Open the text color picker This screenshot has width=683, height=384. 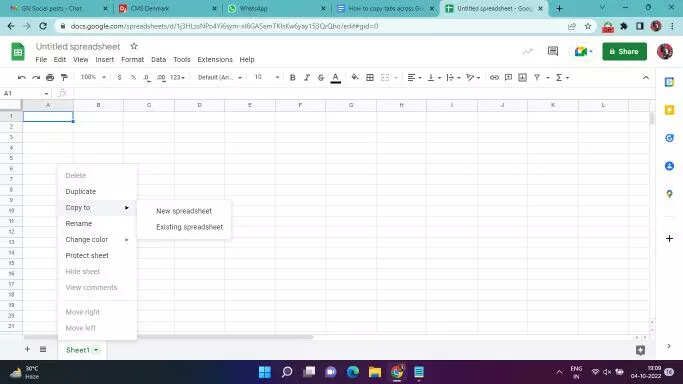335,77
